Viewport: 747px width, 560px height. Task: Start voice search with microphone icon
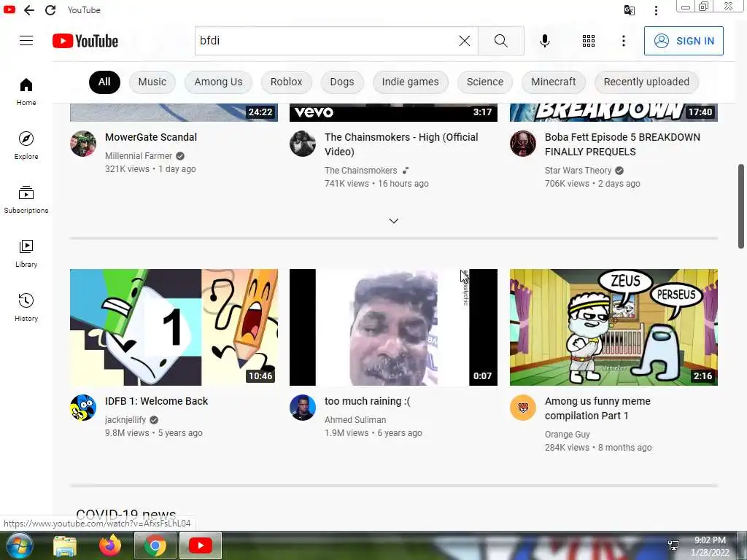tap(544, 41)
